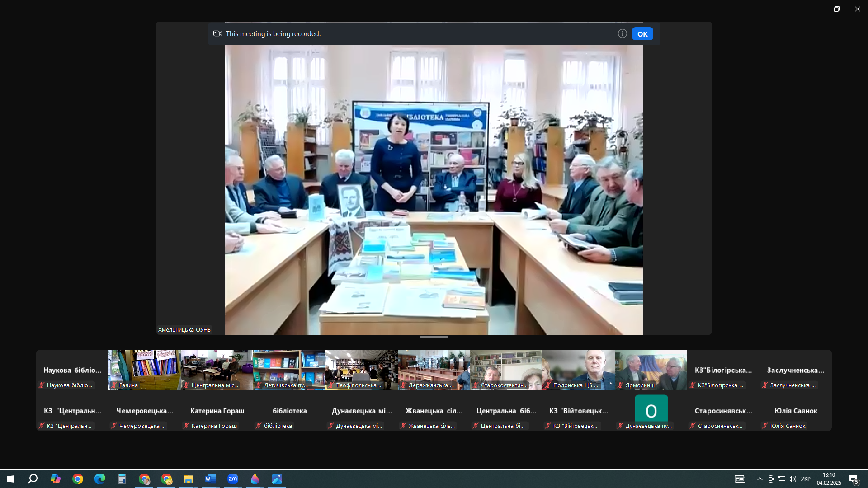Click the Windows search icon
868x488 pixels.
pyautogui.click(x=33, y=479)
